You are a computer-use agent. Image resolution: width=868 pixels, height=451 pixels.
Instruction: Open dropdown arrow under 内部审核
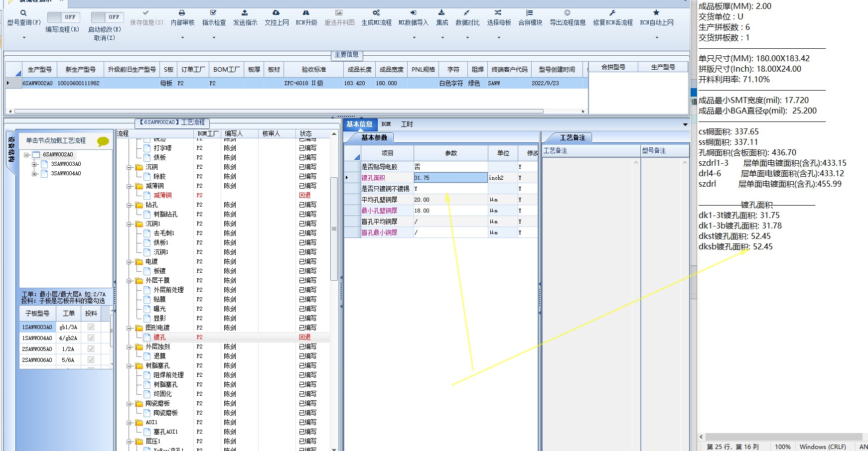(x=182, y=38)
